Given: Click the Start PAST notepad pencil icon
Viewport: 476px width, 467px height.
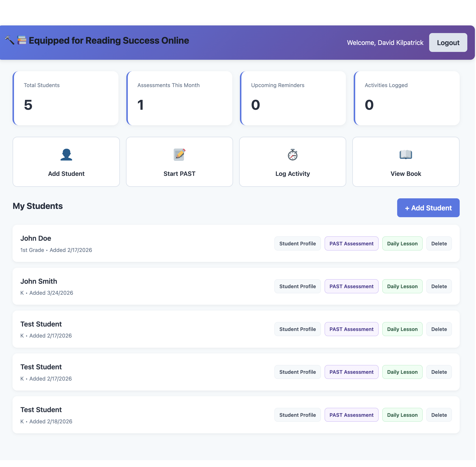Looking at the screenshot, I should pos(179,155).
